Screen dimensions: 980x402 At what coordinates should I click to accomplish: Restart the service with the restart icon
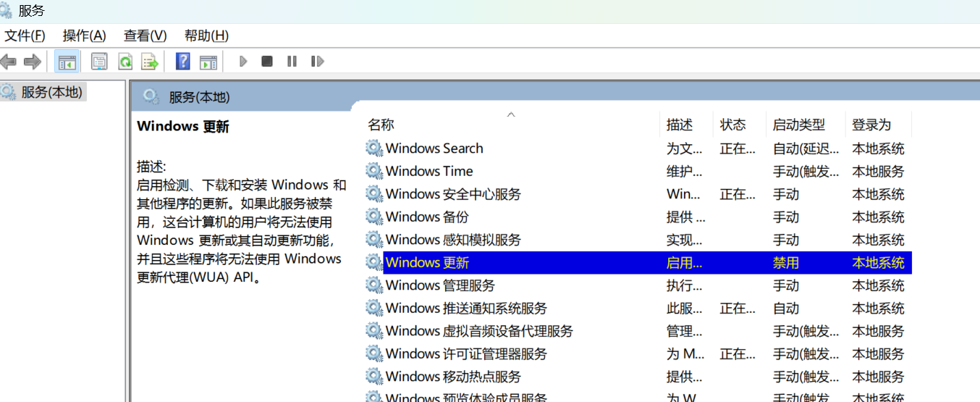click(317, 62)
